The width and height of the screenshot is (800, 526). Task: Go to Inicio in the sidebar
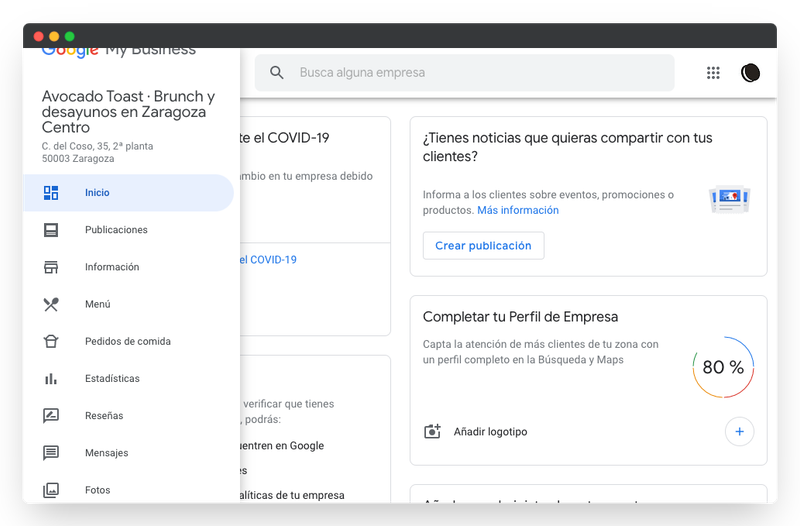(x=129, y=193)
